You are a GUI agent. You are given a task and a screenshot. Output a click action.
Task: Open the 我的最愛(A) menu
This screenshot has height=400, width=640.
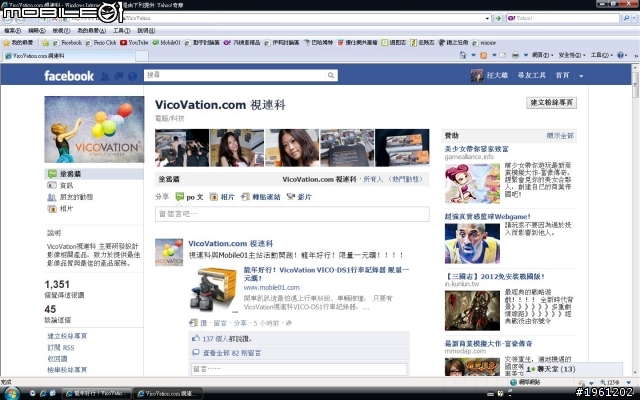point(91,31)
